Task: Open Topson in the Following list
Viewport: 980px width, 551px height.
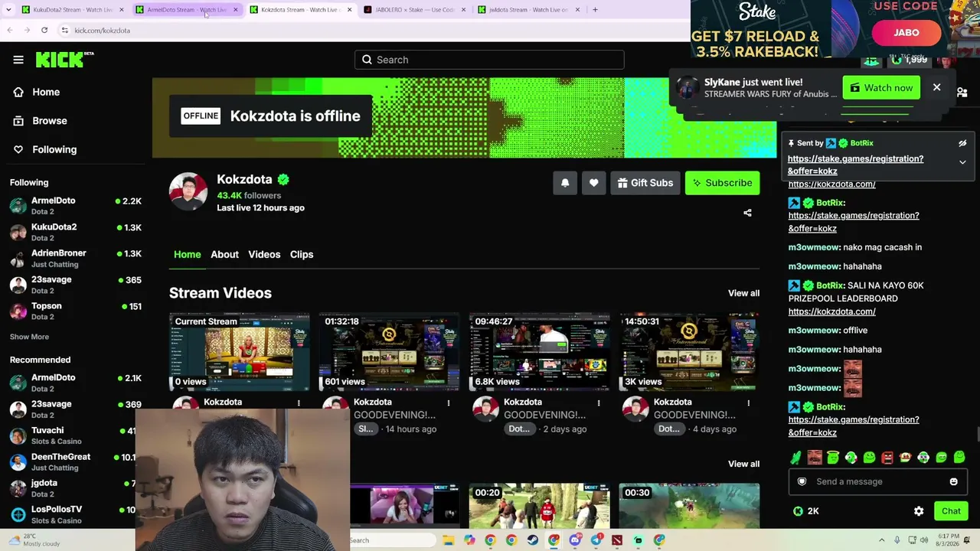Action: coord(76,311)
